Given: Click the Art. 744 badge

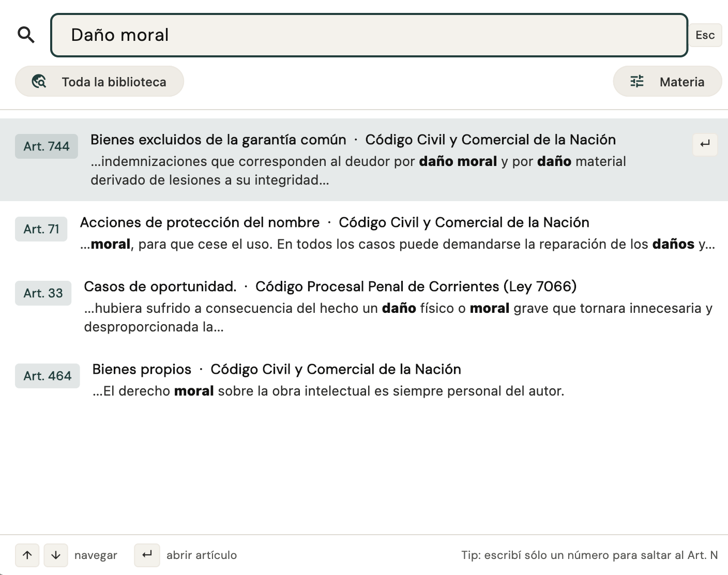Looking at the screenshot, I should [x=47, y=146].
